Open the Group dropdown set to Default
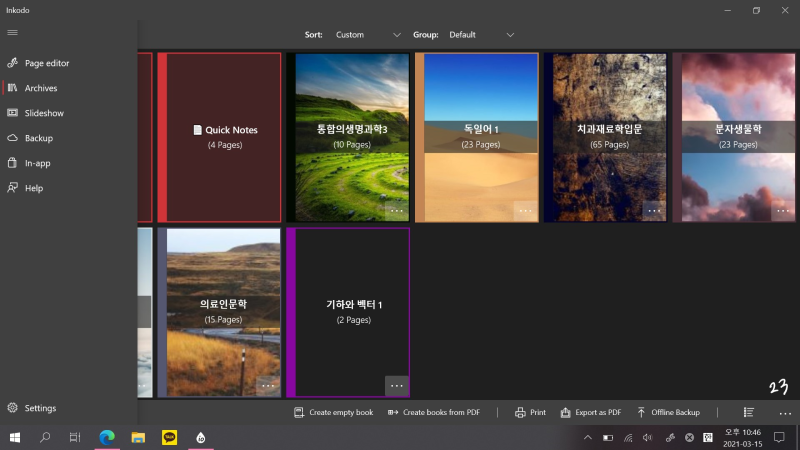 click(481, 35)
